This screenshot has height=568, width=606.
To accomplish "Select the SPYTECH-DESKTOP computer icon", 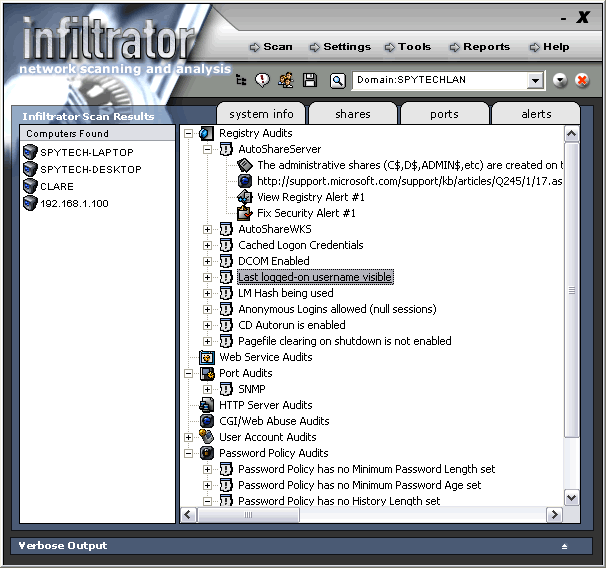I will point(30,169).
